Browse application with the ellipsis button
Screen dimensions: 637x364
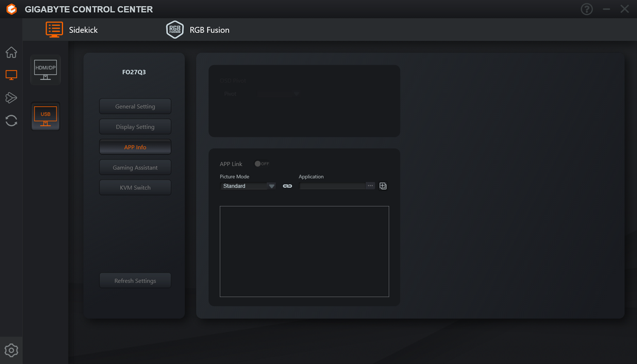pos(370,186)
